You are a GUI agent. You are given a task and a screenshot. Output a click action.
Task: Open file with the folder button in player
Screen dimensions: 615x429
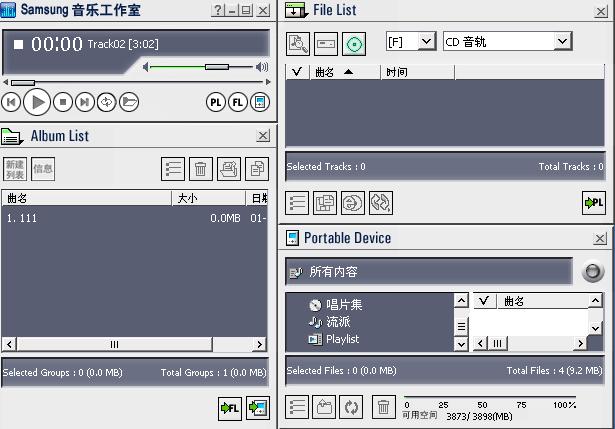click(x=129, y=102)
